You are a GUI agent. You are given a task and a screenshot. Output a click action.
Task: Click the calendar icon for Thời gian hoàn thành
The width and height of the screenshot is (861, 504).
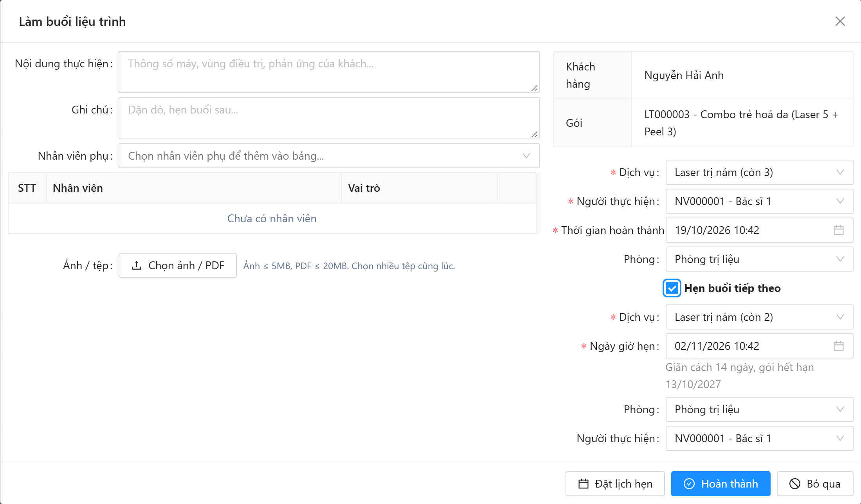click(x=839, y=230)
